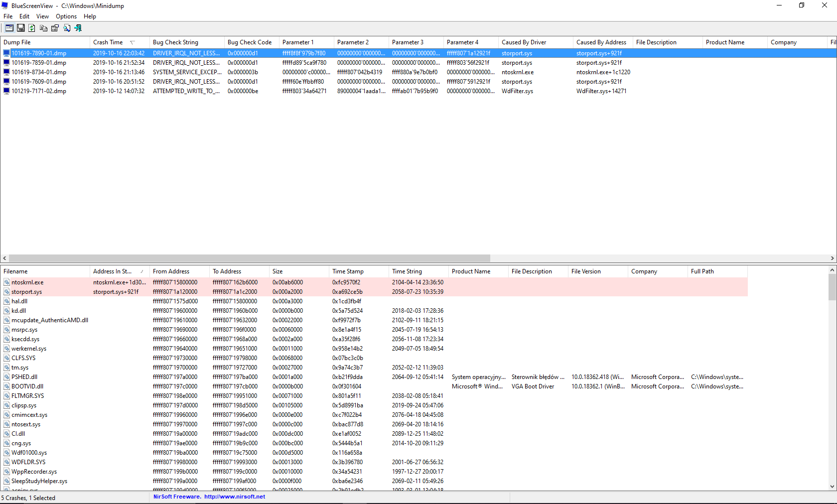Screen dimensions: 837x504
Task: Open the Properties toolbar icon
Action: [55, 28]
